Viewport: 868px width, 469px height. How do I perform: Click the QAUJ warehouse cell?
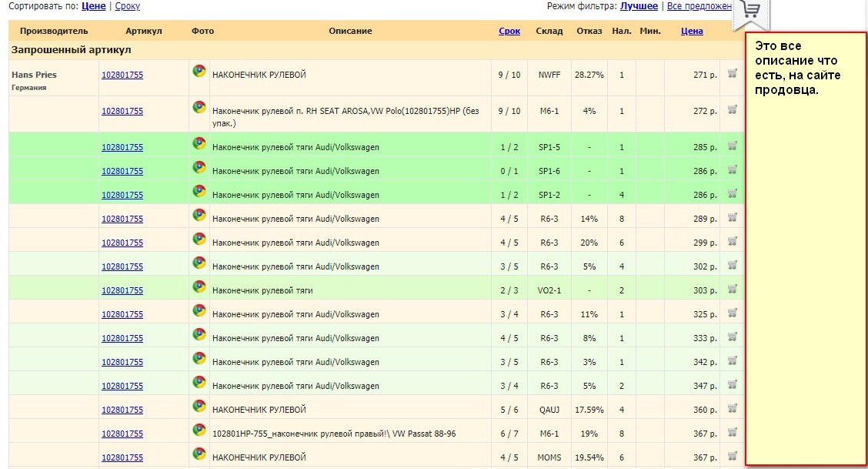[549, 410]
